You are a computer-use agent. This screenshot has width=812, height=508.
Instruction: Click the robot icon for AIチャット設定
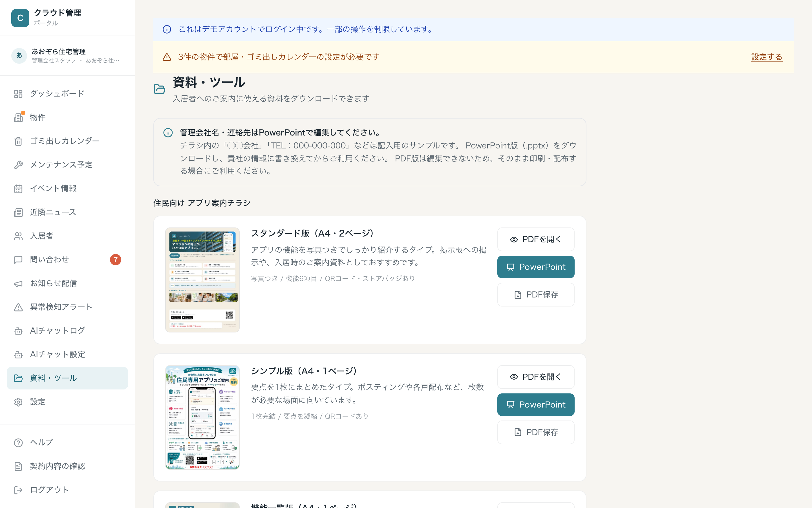18,355
